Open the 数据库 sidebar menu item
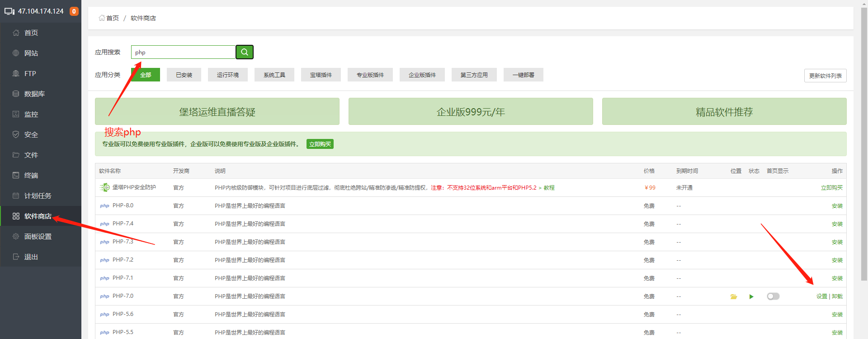868x339 pixels. pos(34,94)
